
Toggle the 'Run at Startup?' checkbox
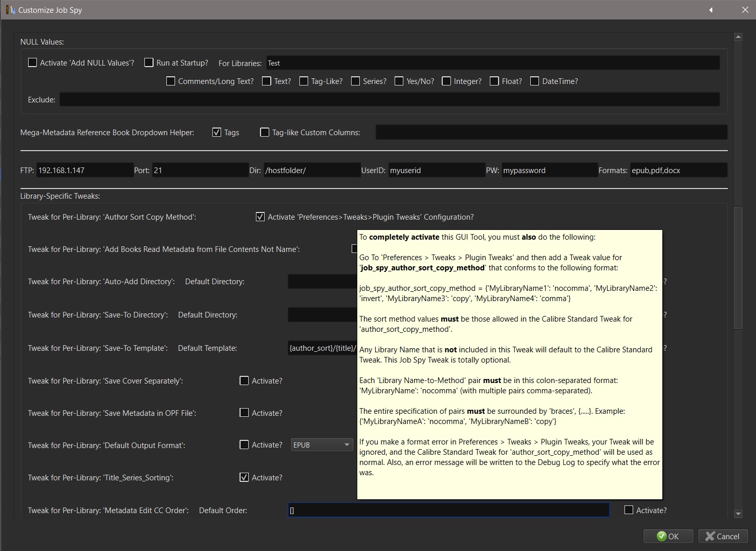click(149, 63)
